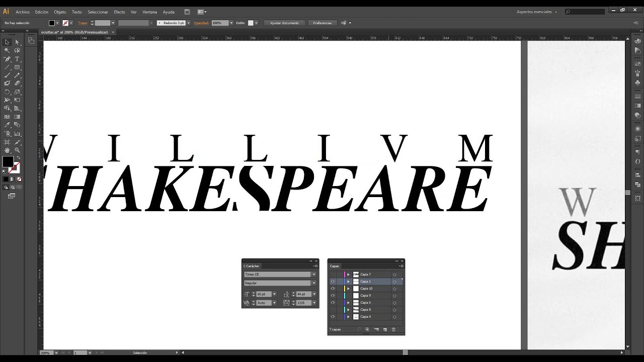Hide layer Capa 10 via eye icon
Image resolution: width=644 pixels, height=362 pixels.
(x=333, y=289)
